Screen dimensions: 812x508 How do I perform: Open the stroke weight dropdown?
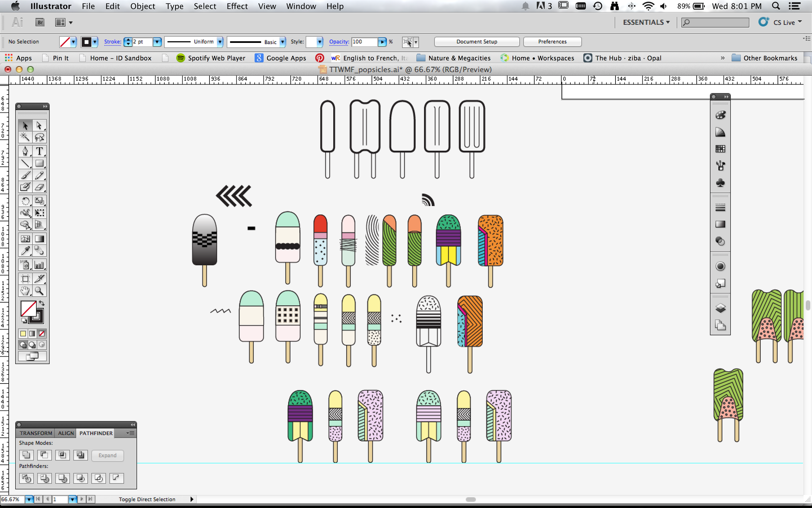click(157, 42)
